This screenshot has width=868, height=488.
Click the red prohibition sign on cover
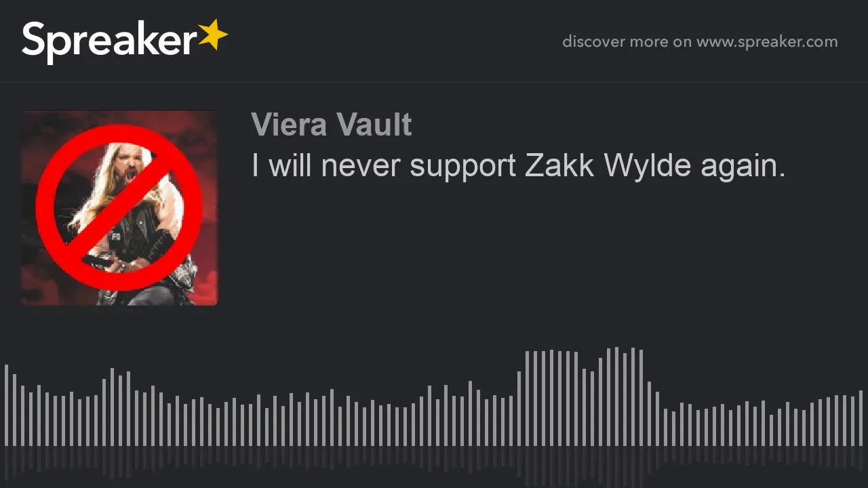119,207
